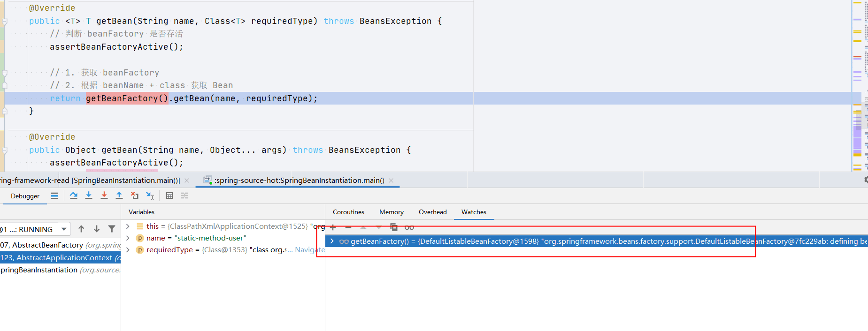Click the Show Execution Point icon
Image resolution: width=868 pixels, height=331 pixels.
[x=54, y=196]
